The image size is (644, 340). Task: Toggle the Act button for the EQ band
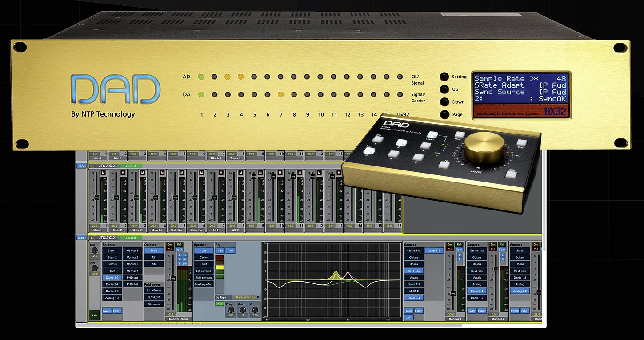pyautogui.click(x=220, y=304)
